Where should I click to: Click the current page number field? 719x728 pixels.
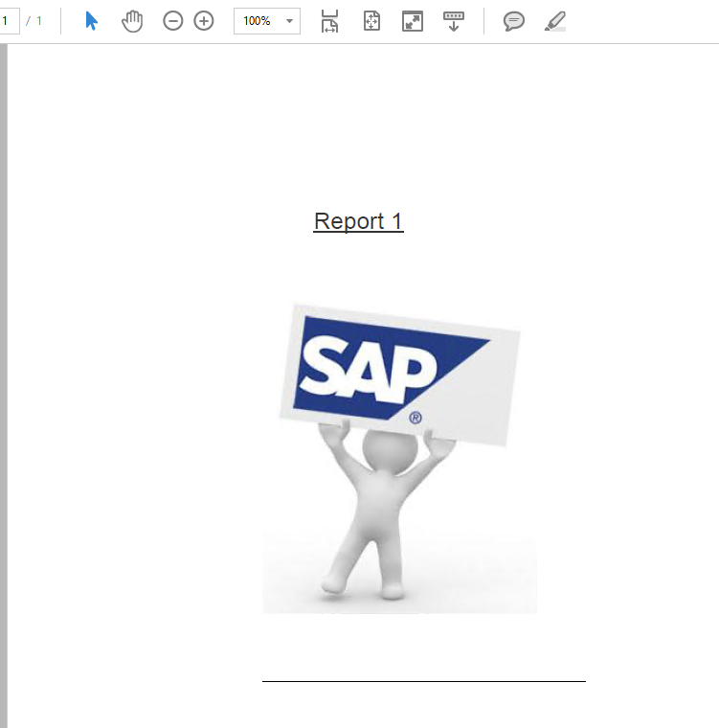coord(8,20)
